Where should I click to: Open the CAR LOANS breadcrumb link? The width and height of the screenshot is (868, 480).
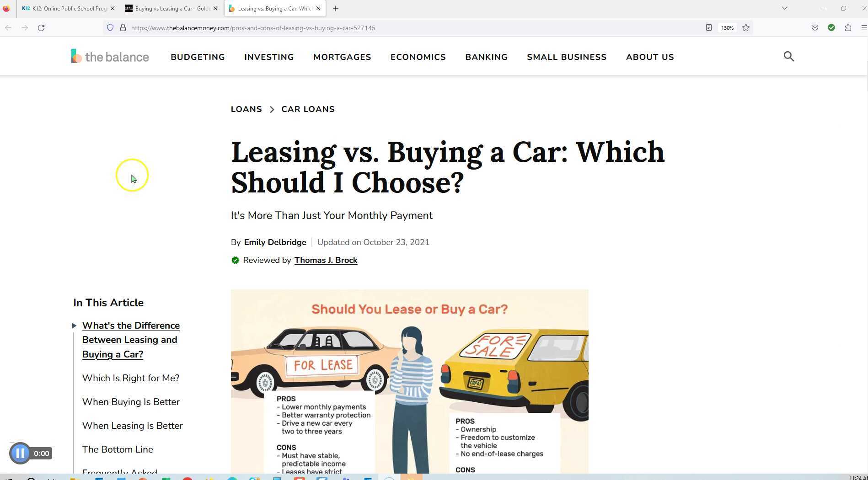tap(308, 109)
